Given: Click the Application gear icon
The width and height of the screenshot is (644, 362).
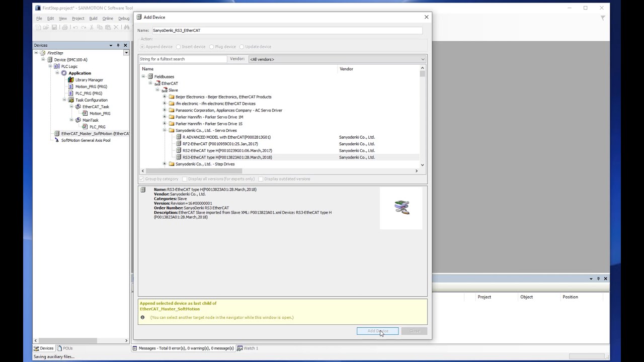Looking at the screenshot, I should coord(64,73).
